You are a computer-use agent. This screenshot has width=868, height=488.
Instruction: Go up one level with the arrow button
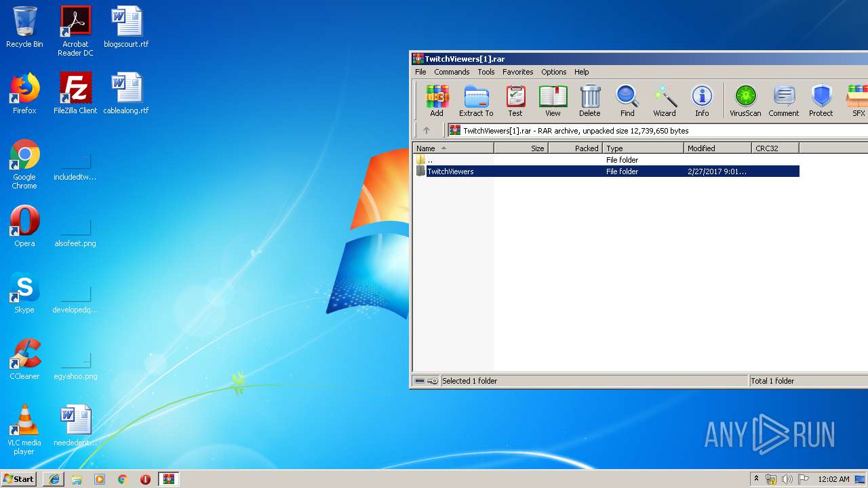click(427, 130)
